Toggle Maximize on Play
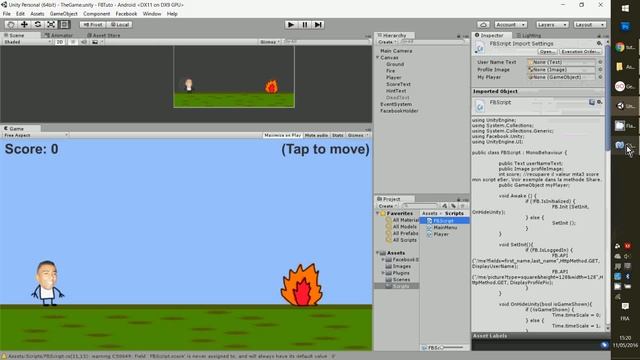 pyautogui.click(x=282, y=135)
